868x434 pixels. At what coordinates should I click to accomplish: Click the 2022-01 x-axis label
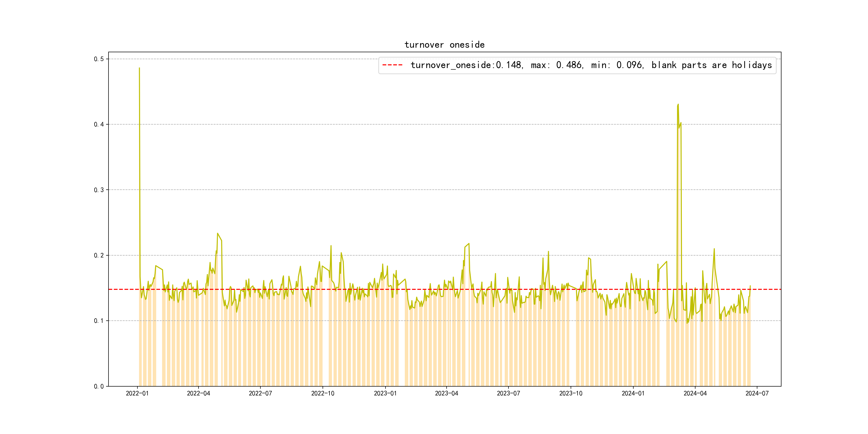(137, 394)
